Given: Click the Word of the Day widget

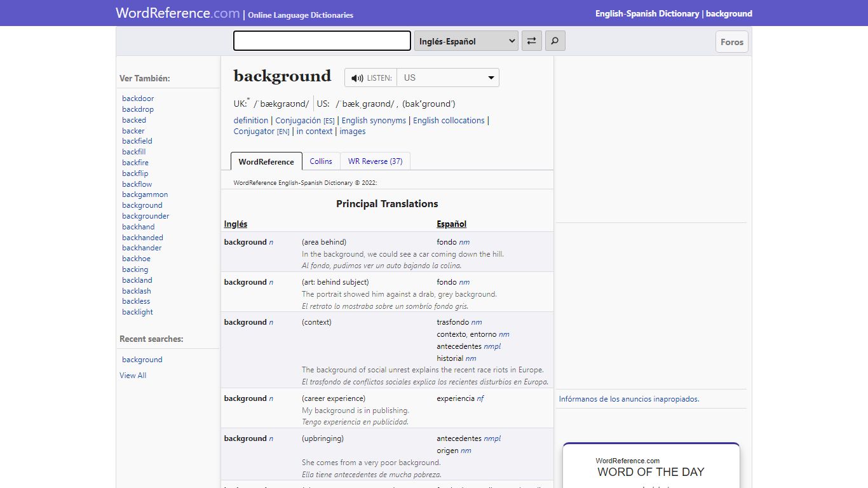Looking at the screenshot, I should (651, 465).
